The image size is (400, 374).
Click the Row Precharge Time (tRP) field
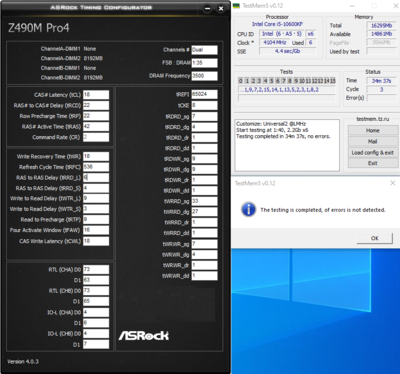96,116
